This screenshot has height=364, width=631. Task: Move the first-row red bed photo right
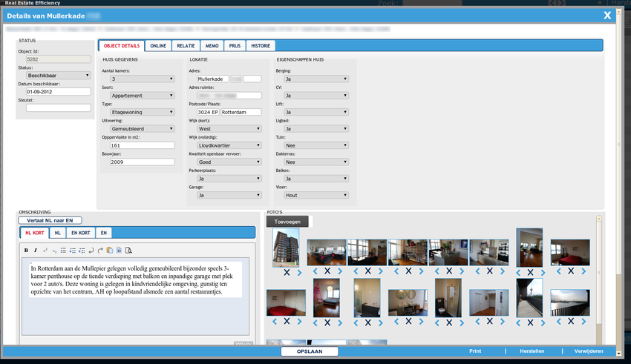point(583,271)
